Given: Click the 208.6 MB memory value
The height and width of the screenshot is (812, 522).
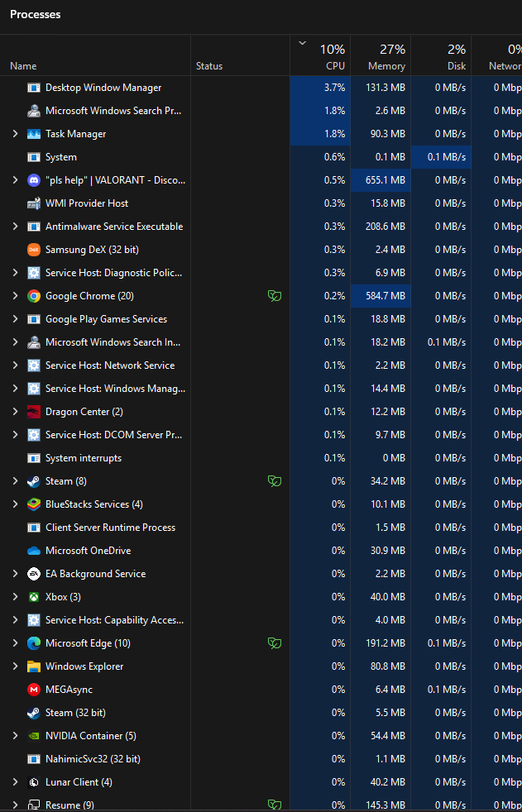Looking at the screenshot, I should 385,227.
